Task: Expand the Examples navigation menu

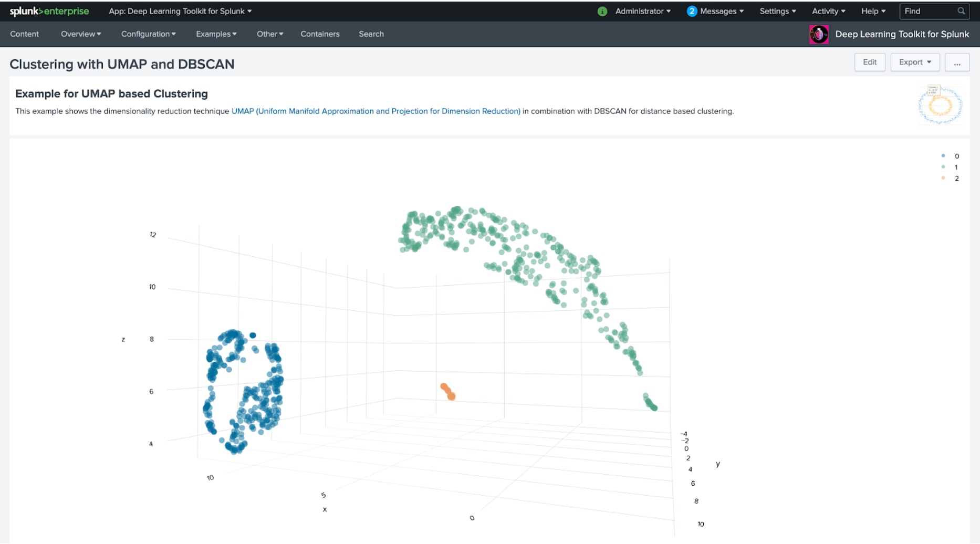Action: (x=216, y=34)
